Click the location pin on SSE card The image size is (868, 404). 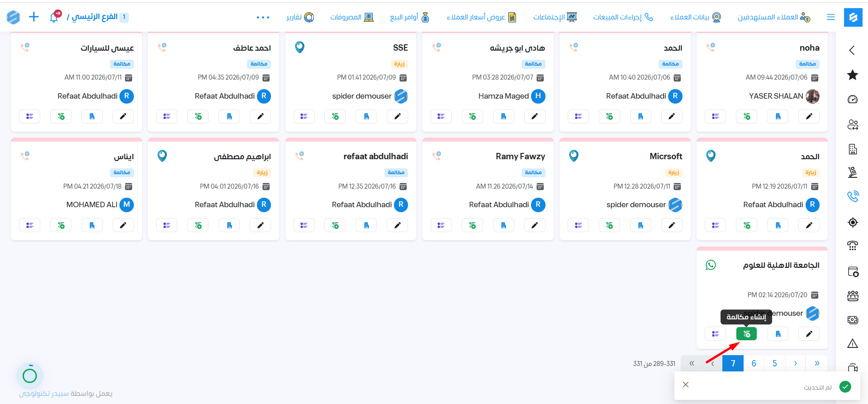(299, 47)
